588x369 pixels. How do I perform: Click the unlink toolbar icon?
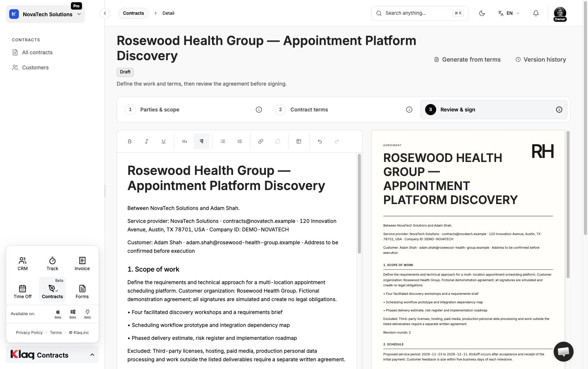point(278,141)
